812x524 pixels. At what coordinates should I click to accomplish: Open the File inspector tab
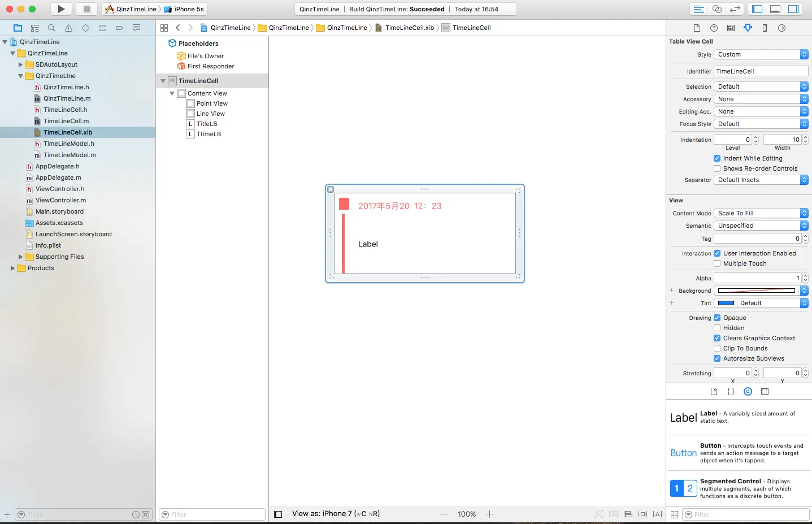tap(697, 28)
